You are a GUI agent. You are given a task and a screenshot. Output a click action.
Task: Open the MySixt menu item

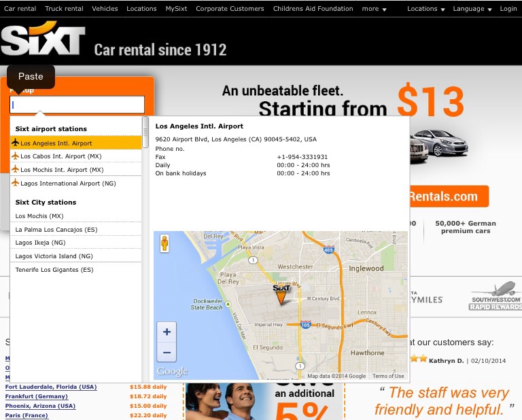(x=176, y=9)
